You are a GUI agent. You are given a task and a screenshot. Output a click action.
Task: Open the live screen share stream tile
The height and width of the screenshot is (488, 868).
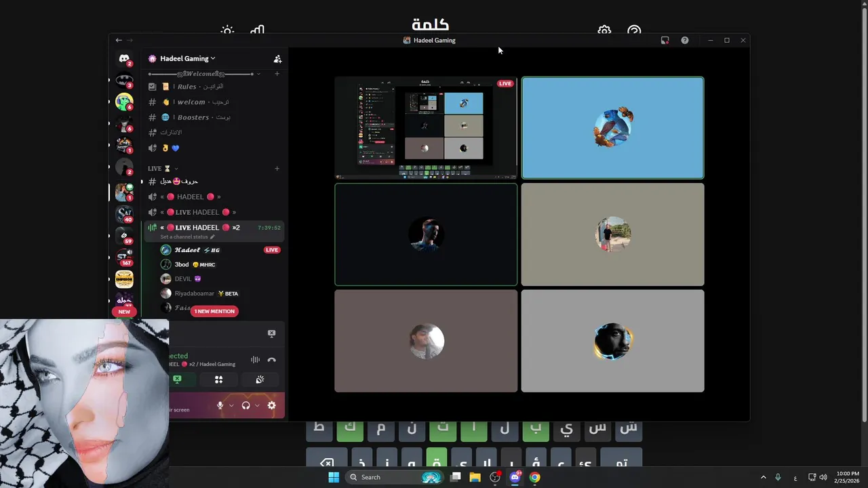pyautogui.click(x=426, y=128)
